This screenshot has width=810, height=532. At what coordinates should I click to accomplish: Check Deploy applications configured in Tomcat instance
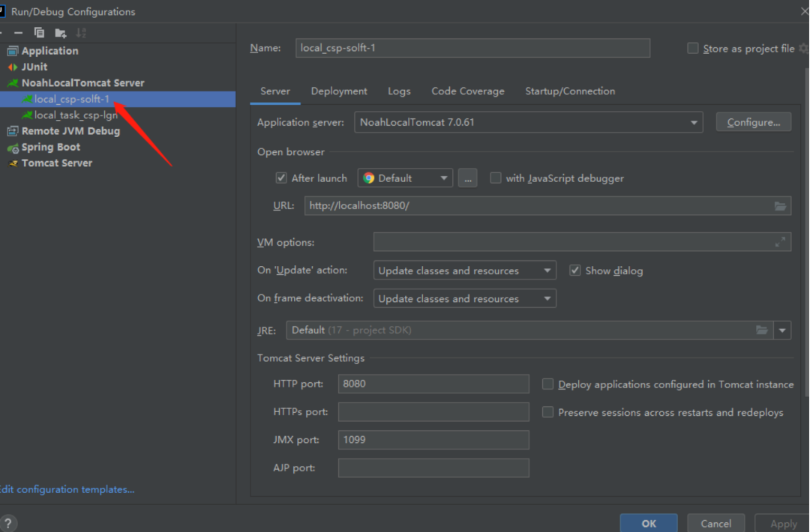(547, 384)
